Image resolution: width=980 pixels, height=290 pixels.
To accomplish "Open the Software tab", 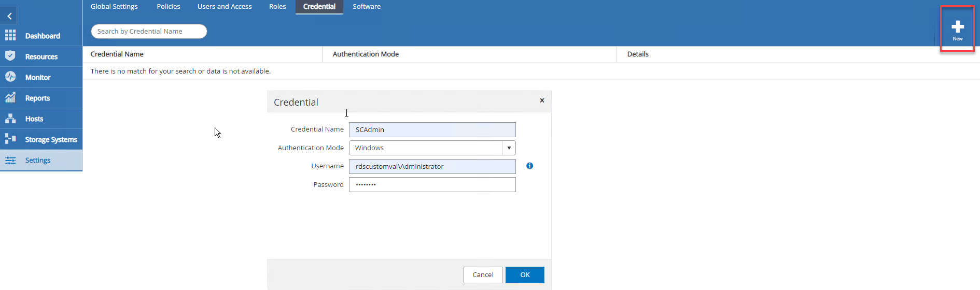I will (x=367, y=7).
